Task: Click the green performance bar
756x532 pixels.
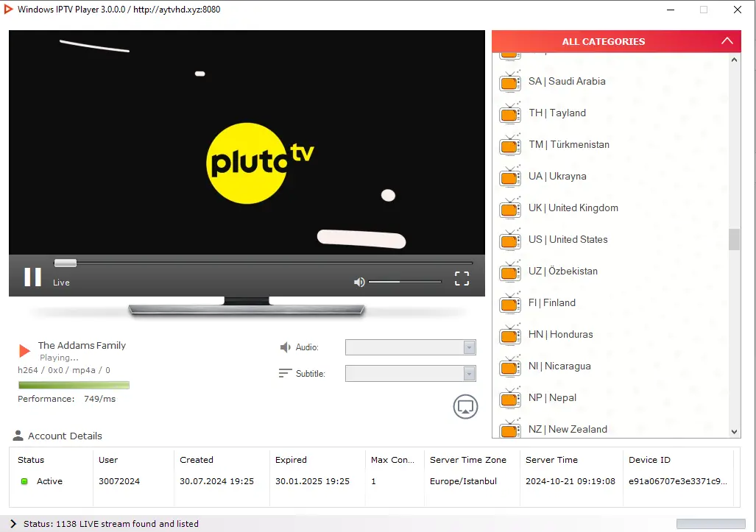Action: pyautogui.click(x=74, y=385)
